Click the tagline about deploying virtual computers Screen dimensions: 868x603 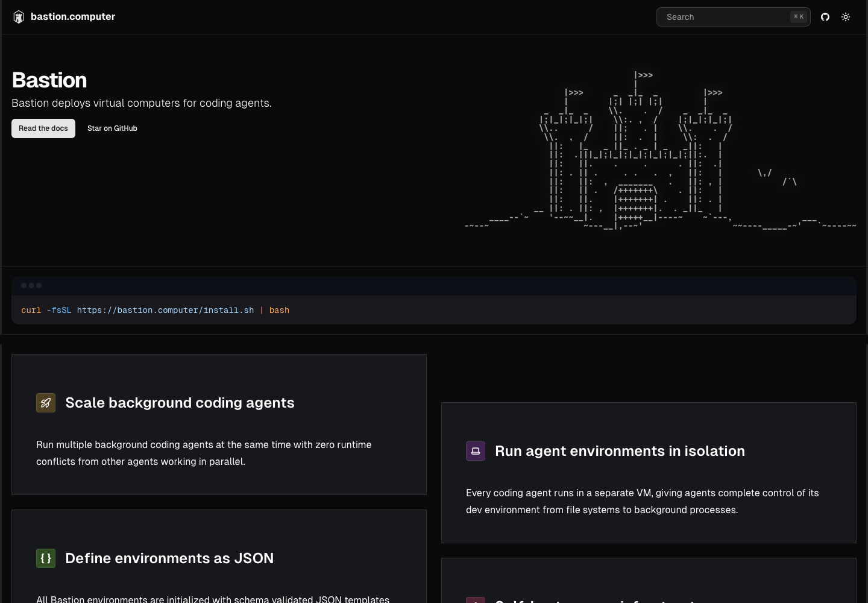tap(142, 103)
